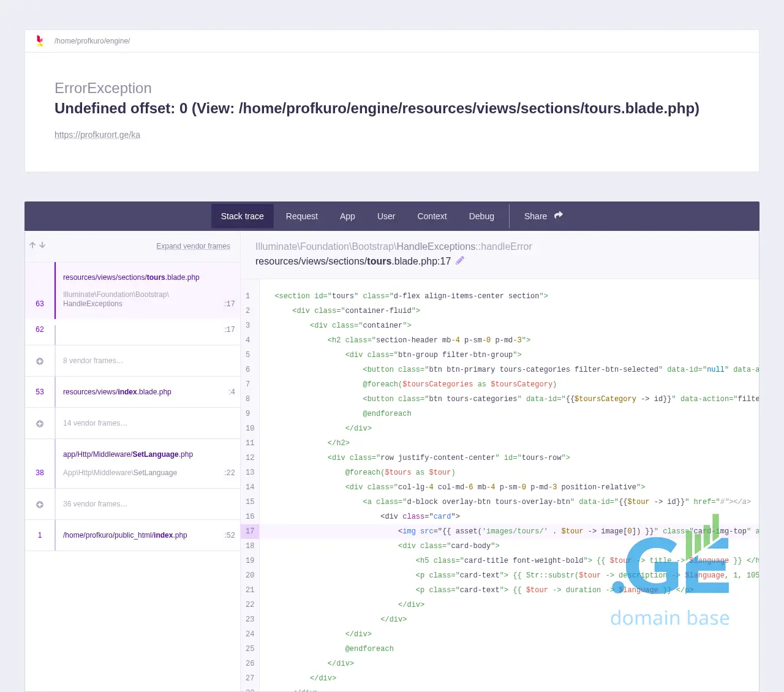
Task: Click highlighted line number 17 in code
Action: 250,531
